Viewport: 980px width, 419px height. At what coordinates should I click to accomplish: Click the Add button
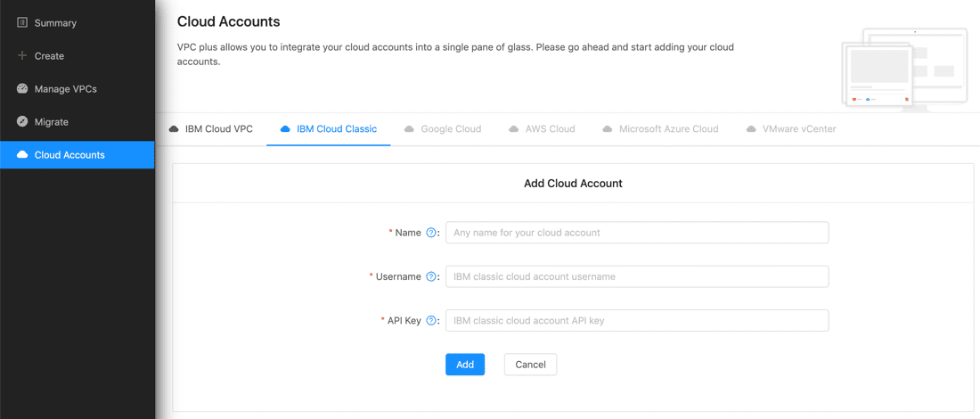[x=465, y=365]
